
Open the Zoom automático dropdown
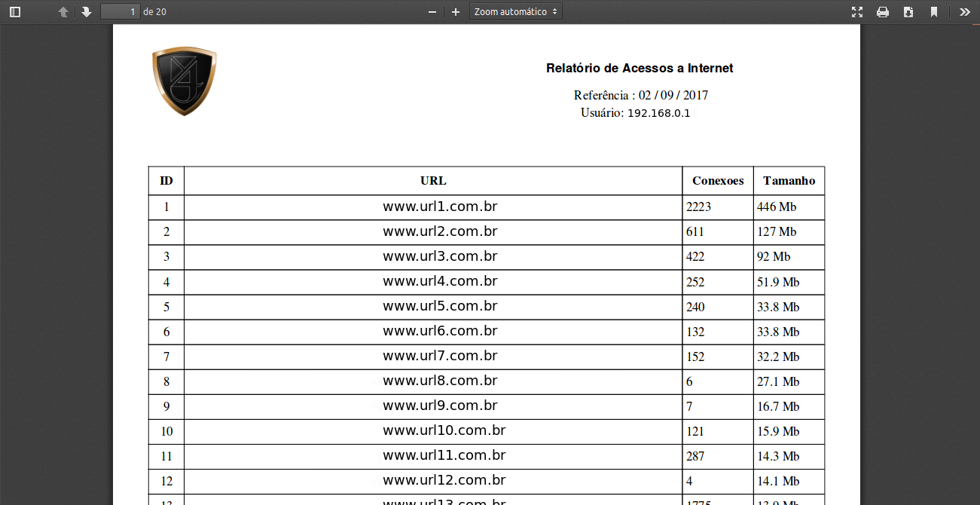(x=516, y=12)
